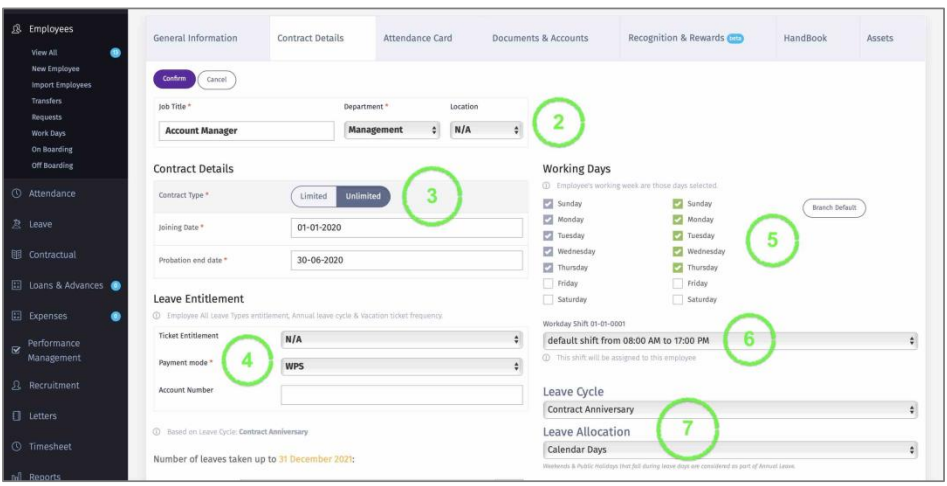The image size is (947, 486).
Task: Expand the Payment mode dropdown
Action: tap(401, 366)
